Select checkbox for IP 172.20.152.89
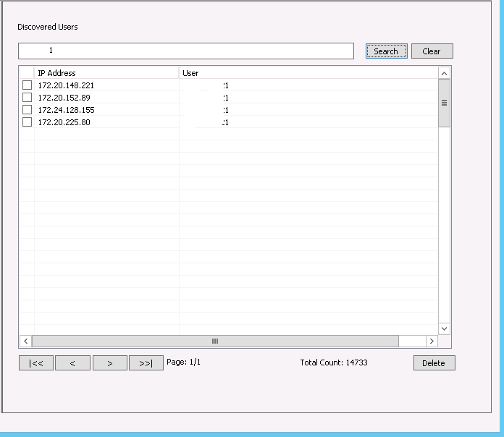The width and height of the screenshot is (504, 437). (27, 98)
